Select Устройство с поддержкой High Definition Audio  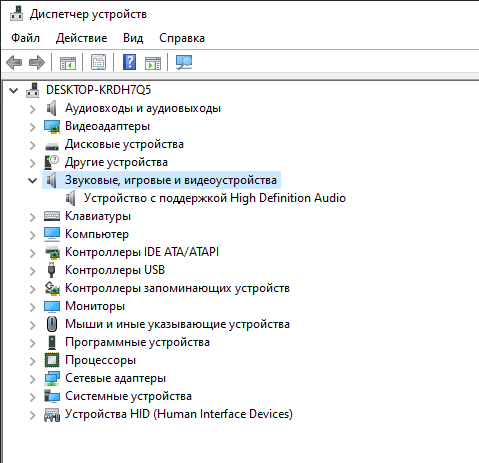tap(215, 198)
